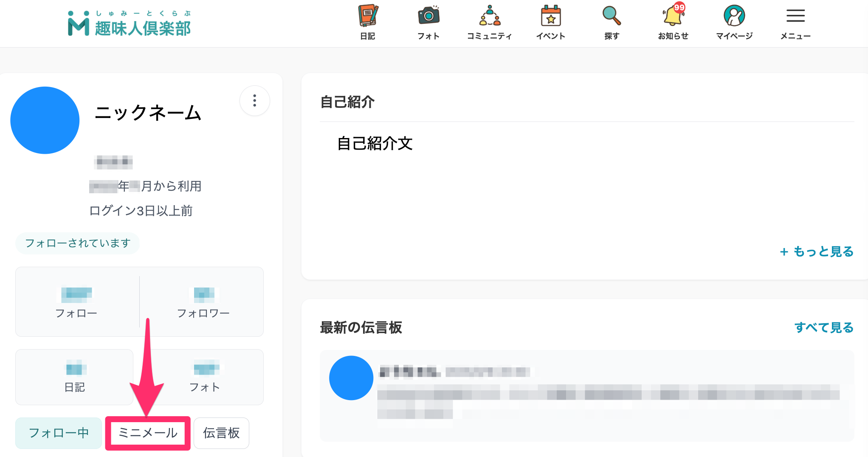Open the user's 日記 count box
This screenshot has width=868, height=457.
[x=74, y=377]
